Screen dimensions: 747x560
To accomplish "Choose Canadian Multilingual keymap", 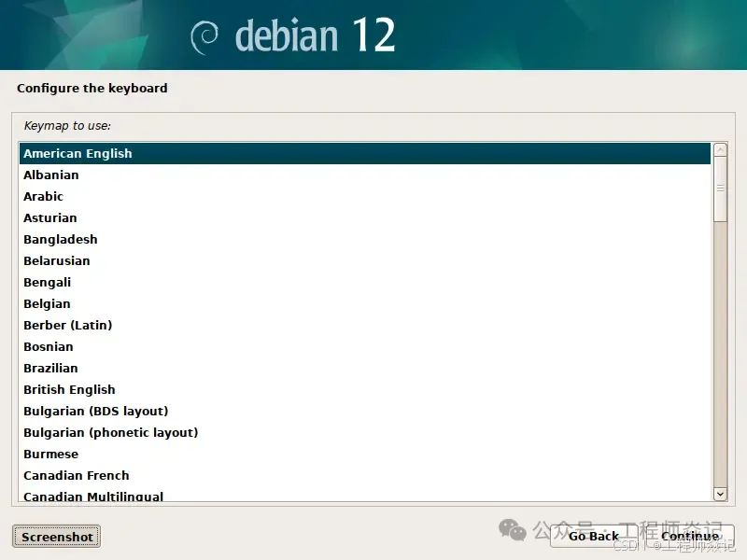I will pos(365,494).
